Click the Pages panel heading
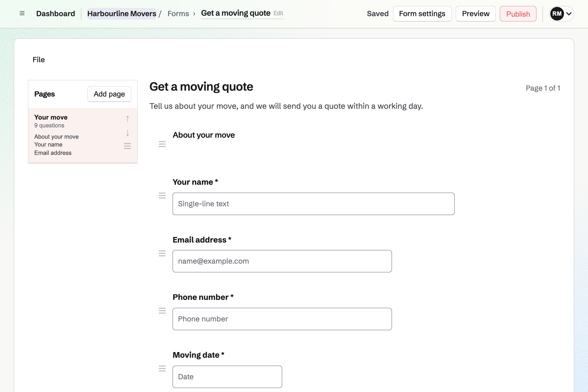The width and height of the screenshot is (588, 392). [x=45, y=94]
